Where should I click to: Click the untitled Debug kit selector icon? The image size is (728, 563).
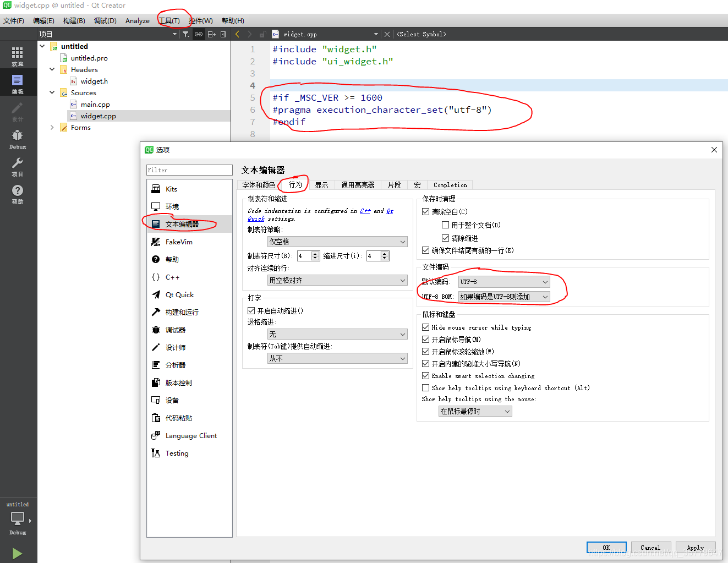pos(18,518)
